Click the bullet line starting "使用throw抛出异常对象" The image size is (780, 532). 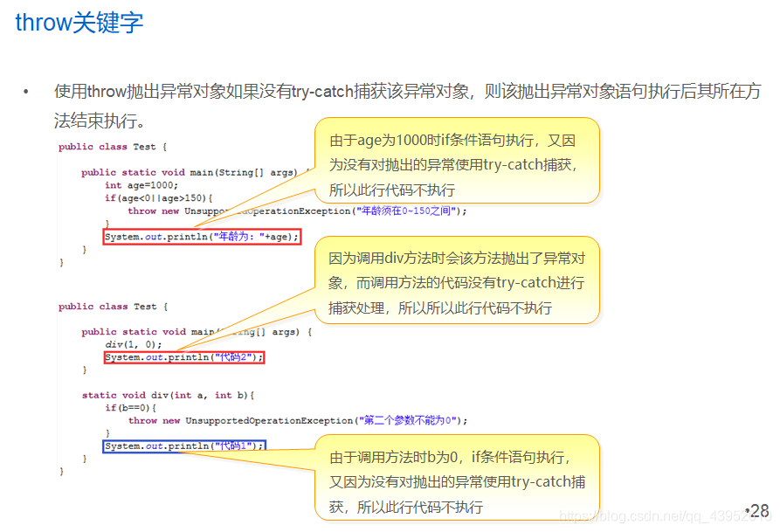[407, 92]
